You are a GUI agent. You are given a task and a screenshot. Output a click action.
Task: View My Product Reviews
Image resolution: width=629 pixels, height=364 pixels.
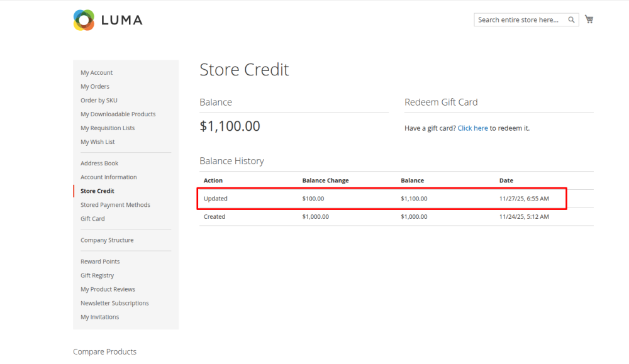108,289
